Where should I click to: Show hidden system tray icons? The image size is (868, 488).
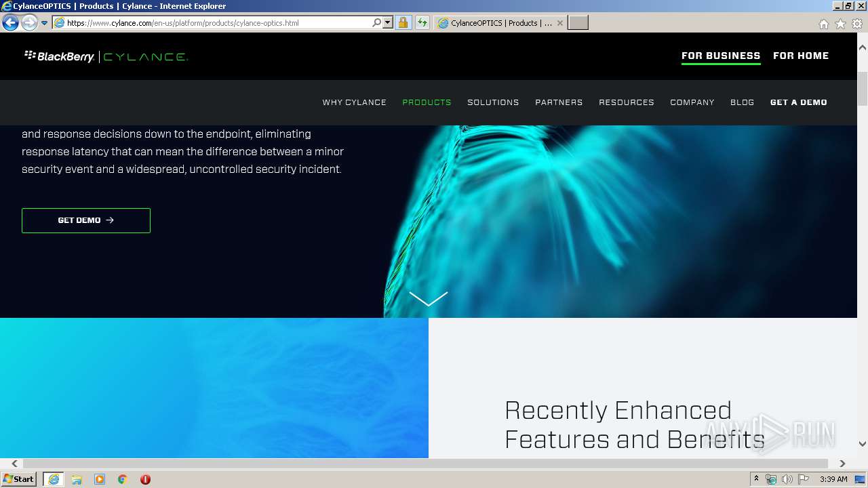click(x=756, y=479)
